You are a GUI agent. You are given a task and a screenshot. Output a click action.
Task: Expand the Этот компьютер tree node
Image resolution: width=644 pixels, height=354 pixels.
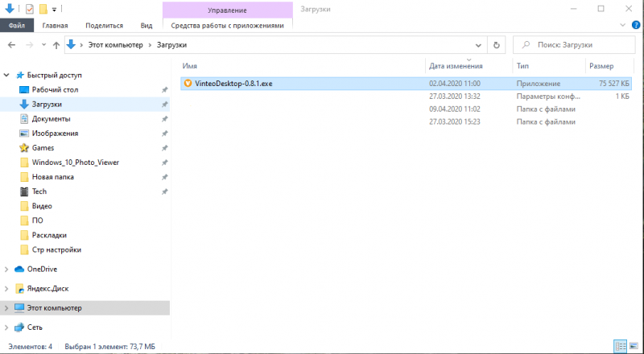(6, 308)
